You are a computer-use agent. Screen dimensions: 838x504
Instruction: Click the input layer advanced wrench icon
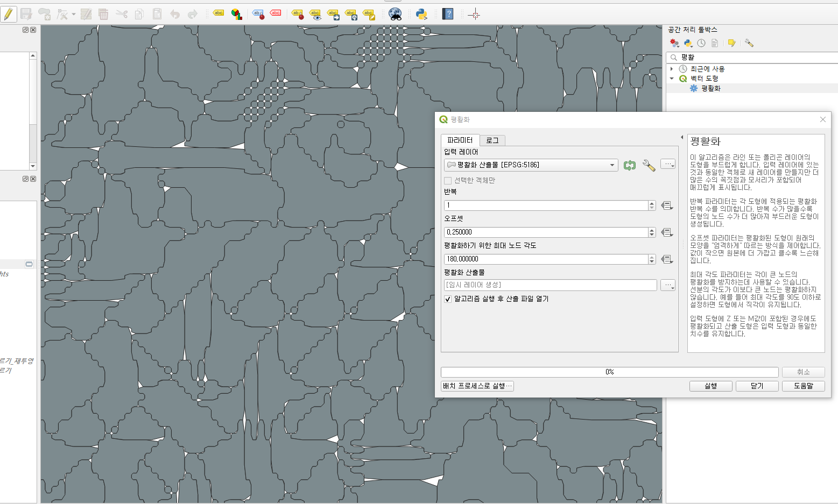click(x=649, y=165)
